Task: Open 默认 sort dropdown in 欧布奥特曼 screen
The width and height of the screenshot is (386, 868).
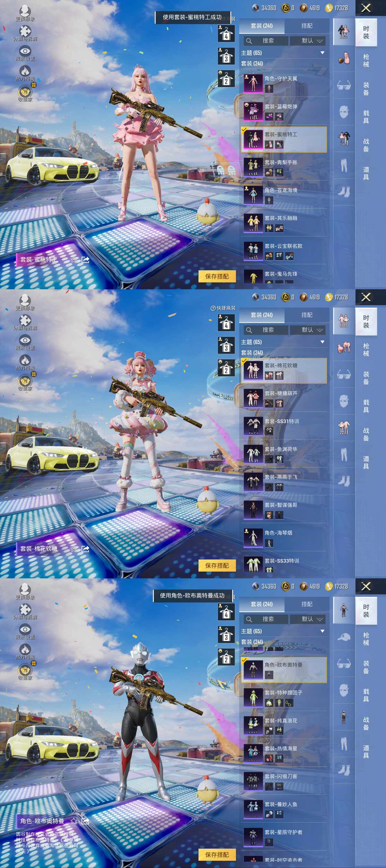Action: (x=308, y=619)
